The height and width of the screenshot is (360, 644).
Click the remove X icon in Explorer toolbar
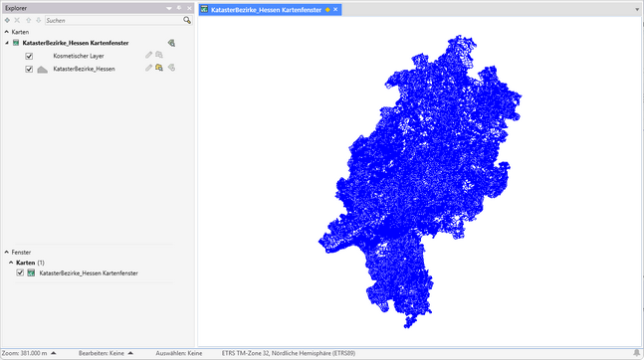(x=17, y=20)
